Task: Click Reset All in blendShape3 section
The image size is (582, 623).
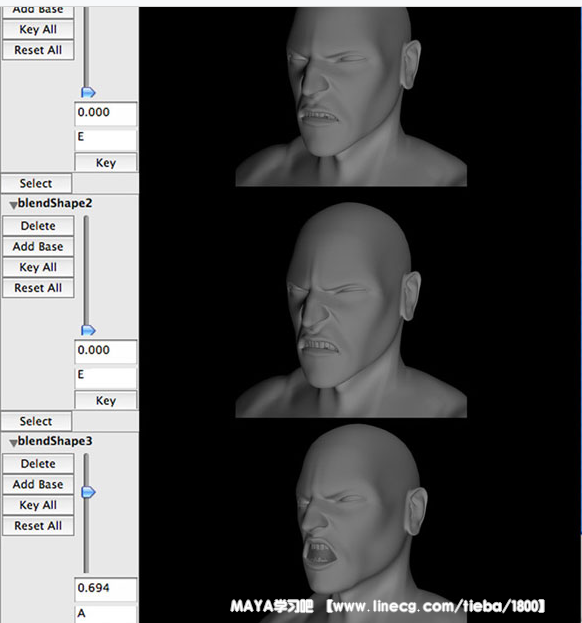Action: 38,526
